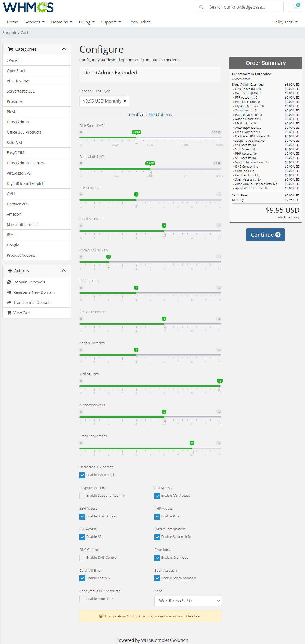
Task: Collapse the Categories panel
Action: pyautogui.click(x=64, y=49)
